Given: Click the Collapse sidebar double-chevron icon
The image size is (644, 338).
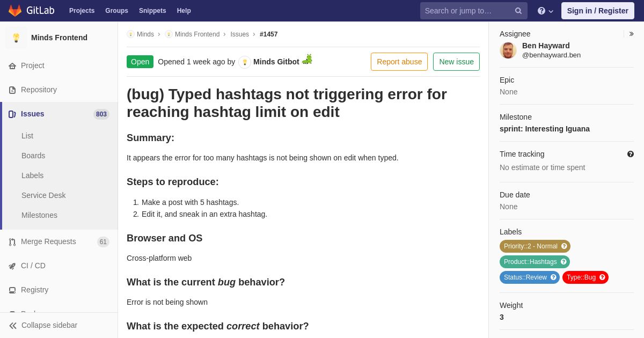Looking at the screenshot, I should click(13, 326).
